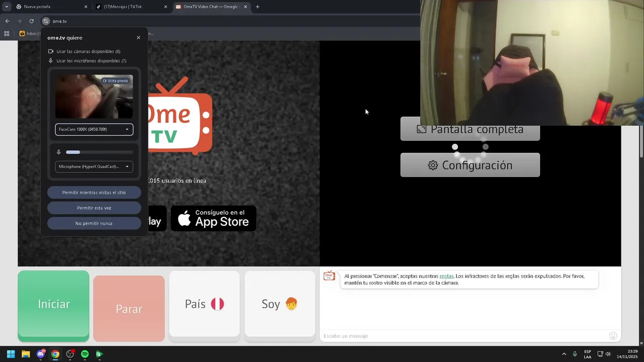Click the OmeTV avatar in chat message
The image size is (644, 362).
click(329, 276)
